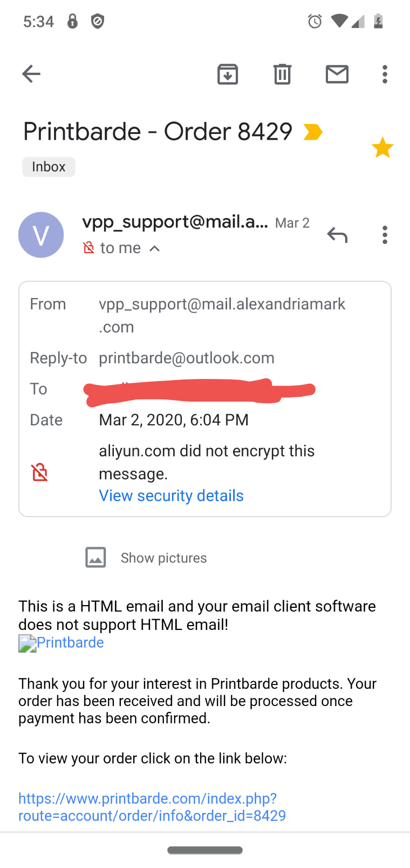Open the printbarde.com order URL

(152, 807)
